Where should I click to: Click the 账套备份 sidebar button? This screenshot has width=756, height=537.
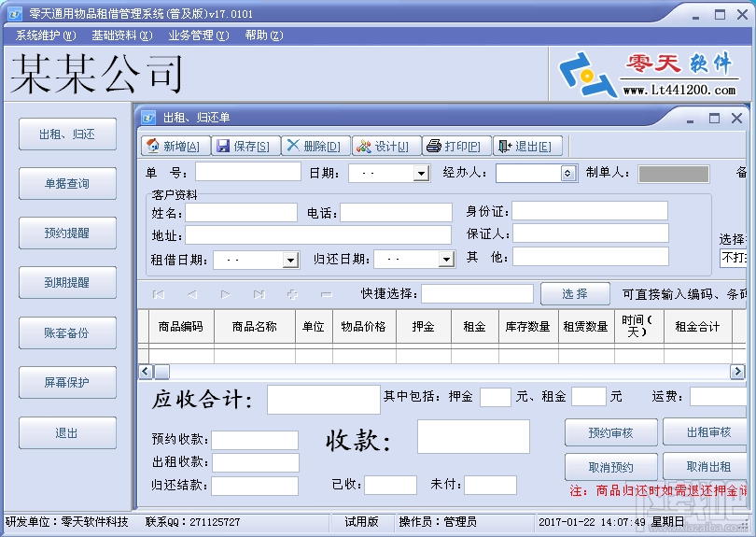point(67,332)
